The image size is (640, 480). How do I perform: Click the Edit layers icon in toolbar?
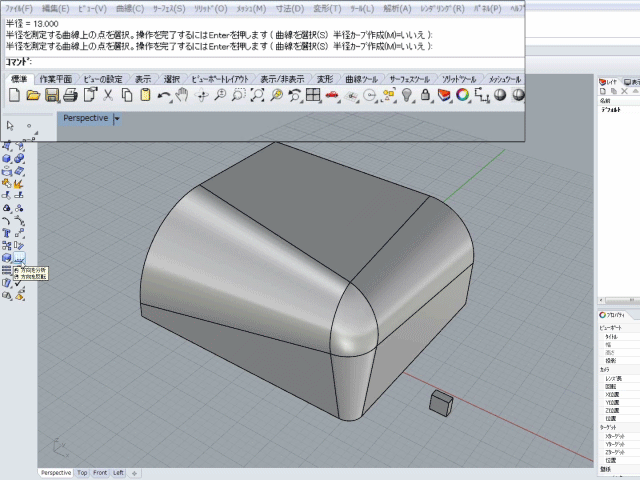[444, 96]
